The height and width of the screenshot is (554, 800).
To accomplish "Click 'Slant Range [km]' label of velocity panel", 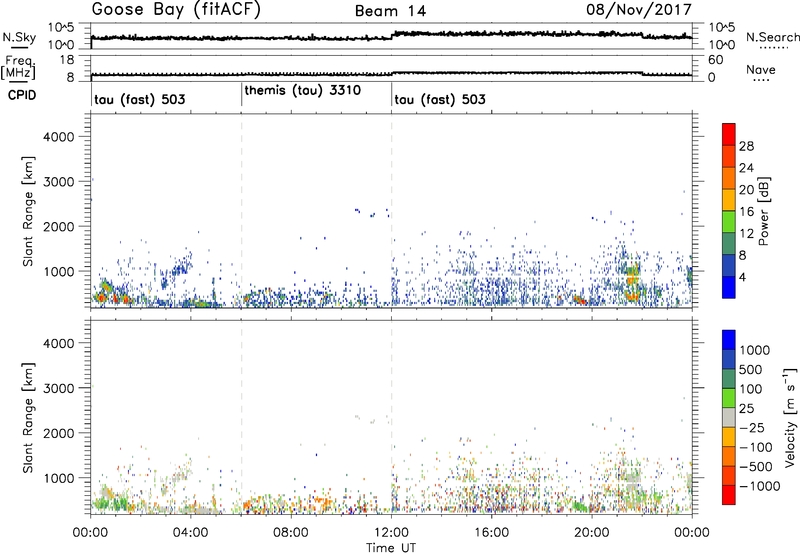I will point(28,418).
